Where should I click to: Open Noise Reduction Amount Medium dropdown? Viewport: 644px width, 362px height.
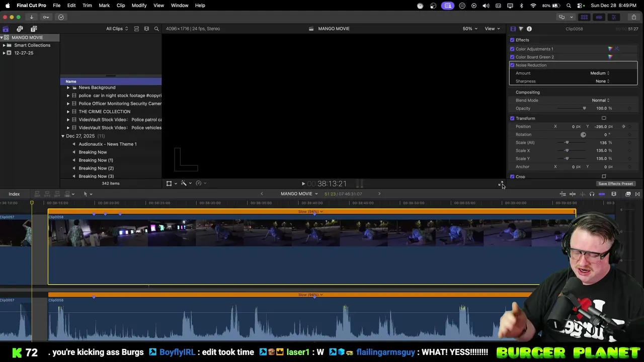tap(600, 73)
